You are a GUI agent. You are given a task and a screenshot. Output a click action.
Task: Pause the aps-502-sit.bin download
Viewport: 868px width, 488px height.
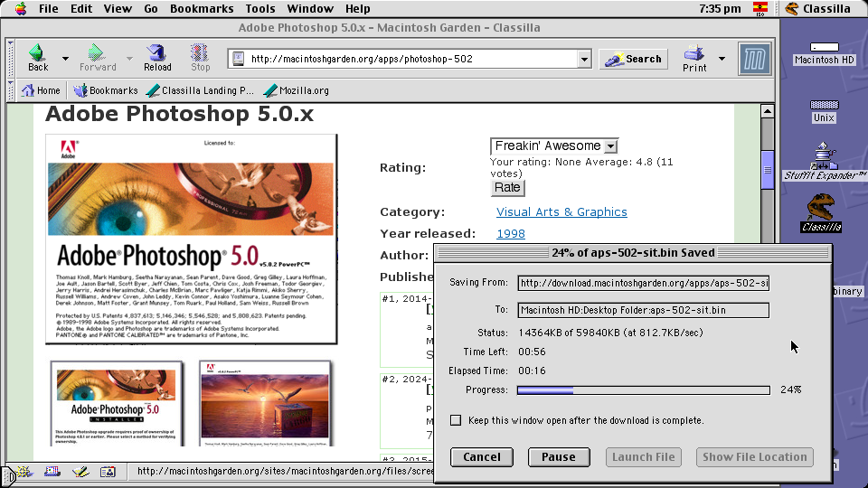(558, 457)
